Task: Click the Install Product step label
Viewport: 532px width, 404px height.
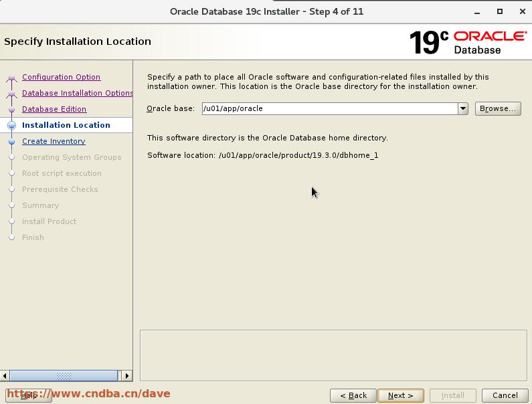Action: pyautogui.click(x=50, y=221)
